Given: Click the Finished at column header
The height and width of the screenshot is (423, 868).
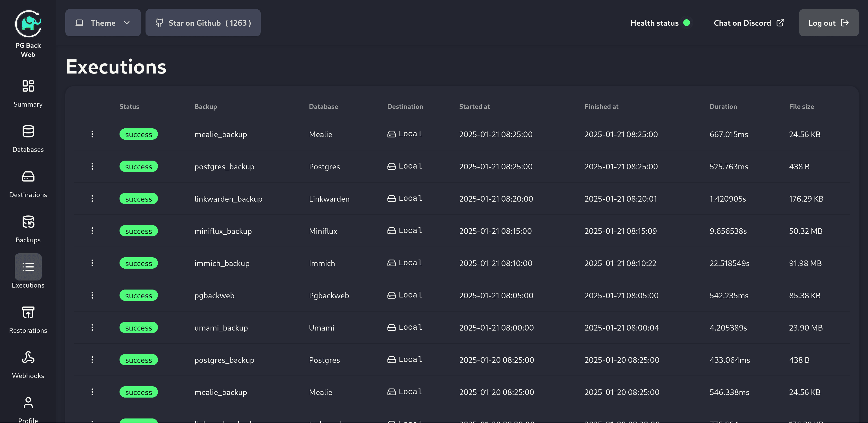Looking at the screenshot, I should click(601, 106).
